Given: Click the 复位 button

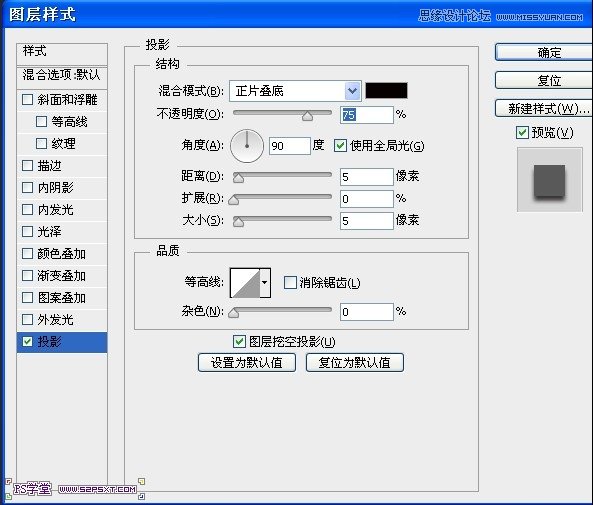Looking at the screenshot, I should [544, 81].
